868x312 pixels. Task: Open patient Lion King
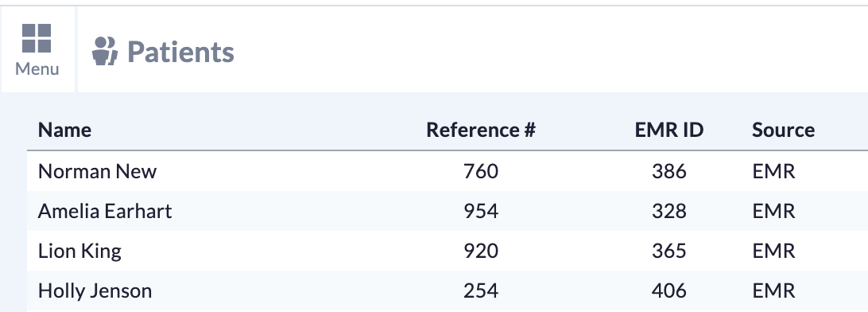click(x=79, y=251)
